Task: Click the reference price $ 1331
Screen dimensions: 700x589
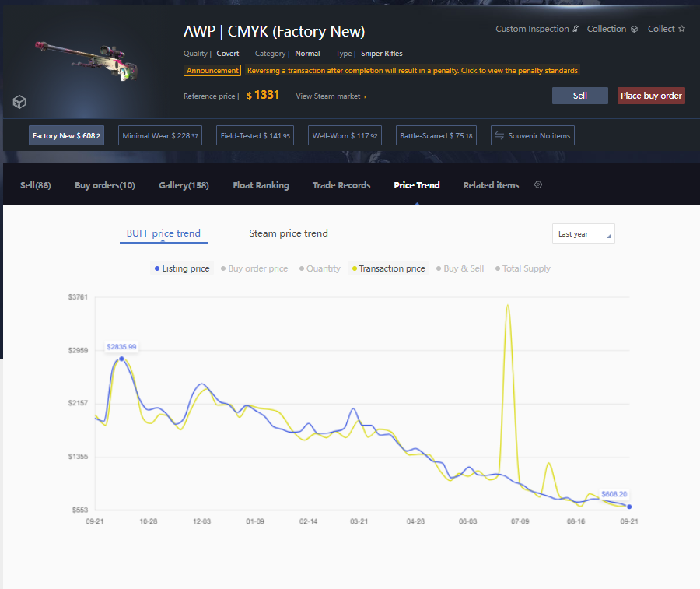Action: (x=263, y=95)
